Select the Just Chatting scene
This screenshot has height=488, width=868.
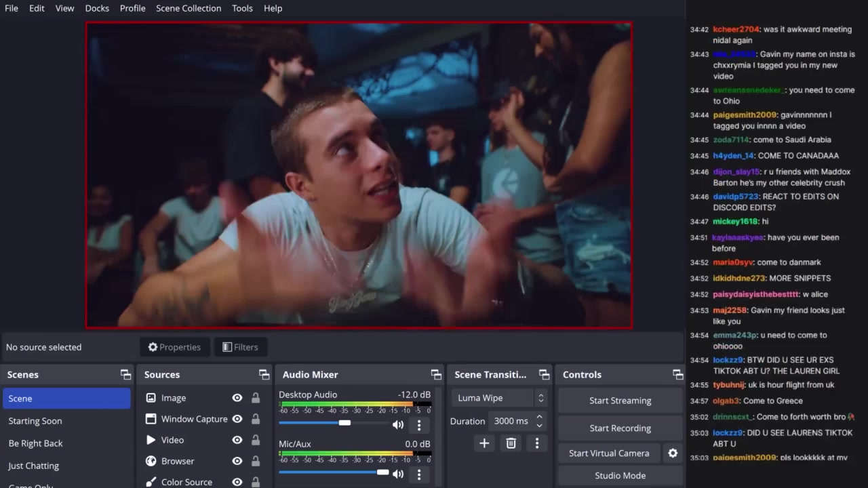(34, 466)
